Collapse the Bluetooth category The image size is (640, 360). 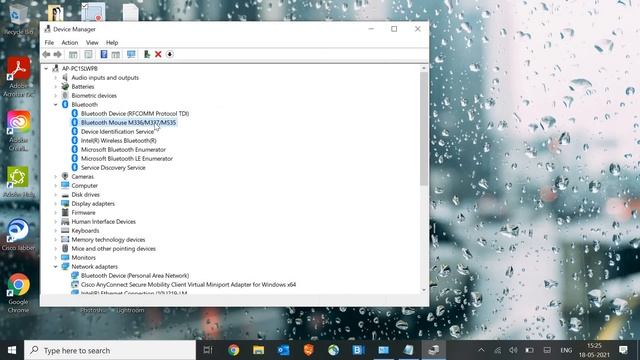tap(56, 104)
